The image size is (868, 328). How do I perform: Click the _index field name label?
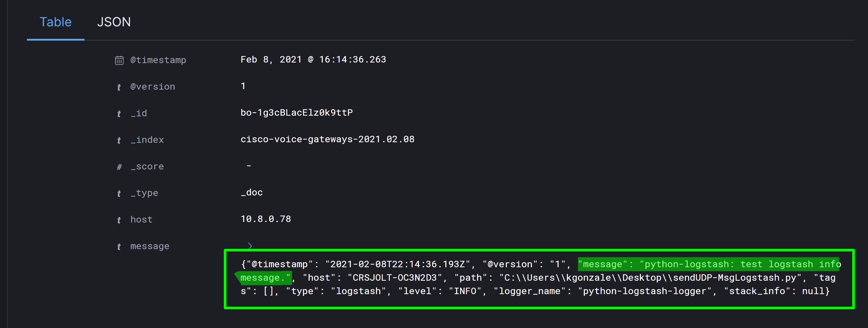pyautogui.click(x=147, y=140)
